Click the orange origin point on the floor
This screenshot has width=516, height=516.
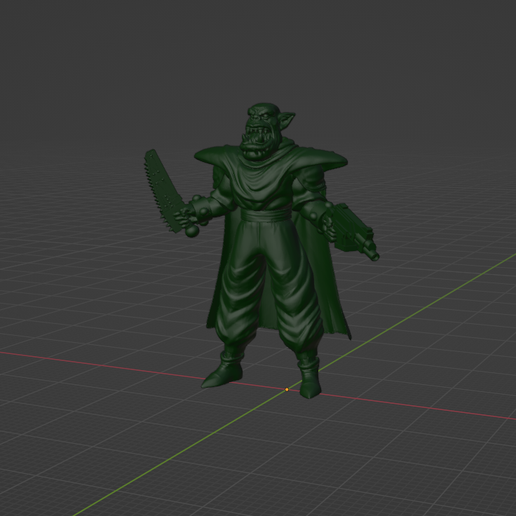click(x=287, y=389)
